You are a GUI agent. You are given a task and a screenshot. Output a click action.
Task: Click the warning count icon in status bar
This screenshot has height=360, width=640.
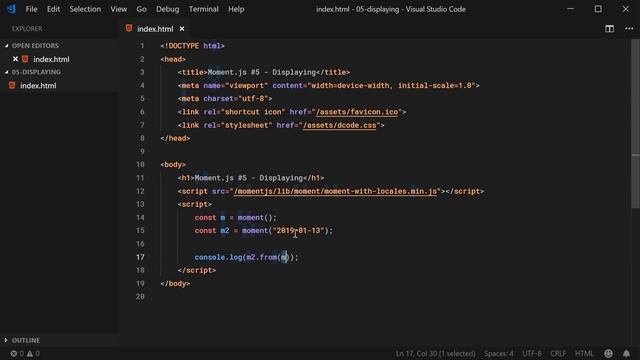[30, 353]
